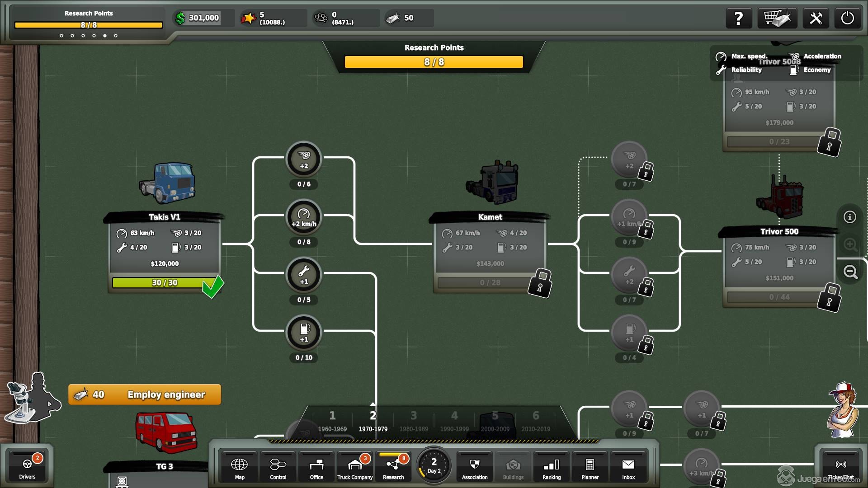Switch to the 1960-1969 era tab
Screen dimensions: 868x488
(332, 421)
